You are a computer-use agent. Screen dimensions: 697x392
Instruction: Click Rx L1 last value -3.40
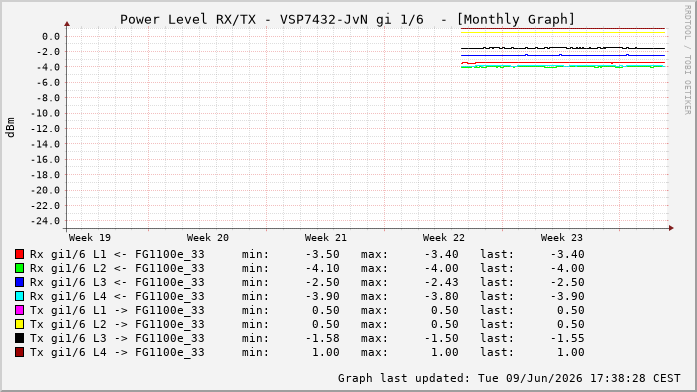click(x=568, y=255)
